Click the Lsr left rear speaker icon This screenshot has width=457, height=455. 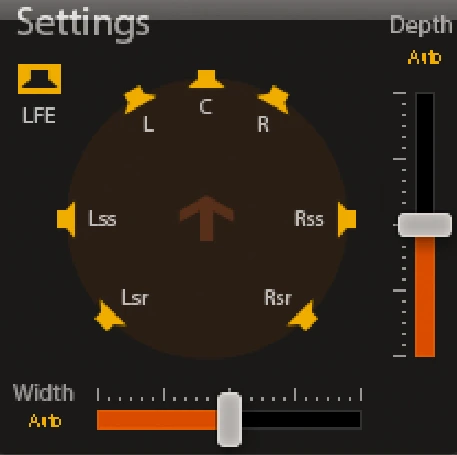point(109,316)
